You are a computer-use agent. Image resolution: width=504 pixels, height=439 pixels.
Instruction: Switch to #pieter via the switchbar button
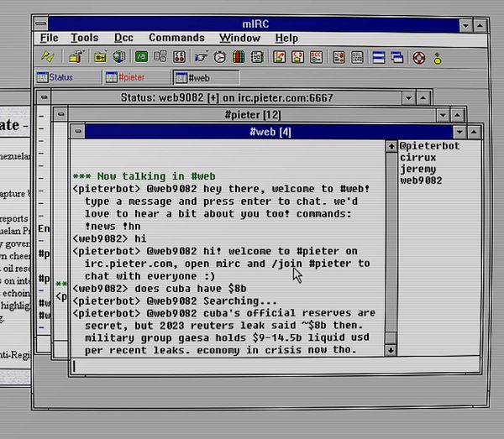click(137, 77)
